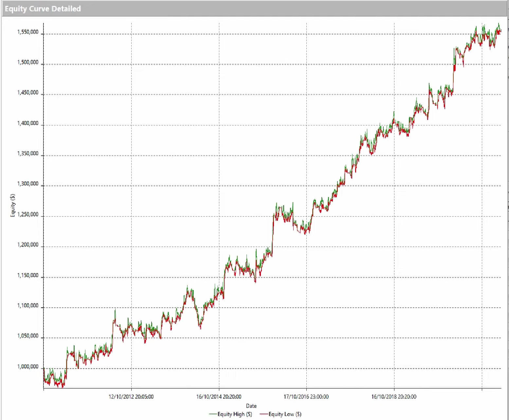
Task: Click the Date axis title label
Action: click(x=251, y=406)
